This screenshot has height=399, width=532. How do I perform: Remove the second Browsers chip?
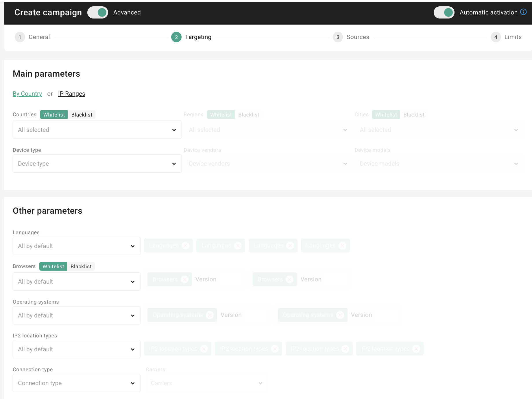point(289,279)
